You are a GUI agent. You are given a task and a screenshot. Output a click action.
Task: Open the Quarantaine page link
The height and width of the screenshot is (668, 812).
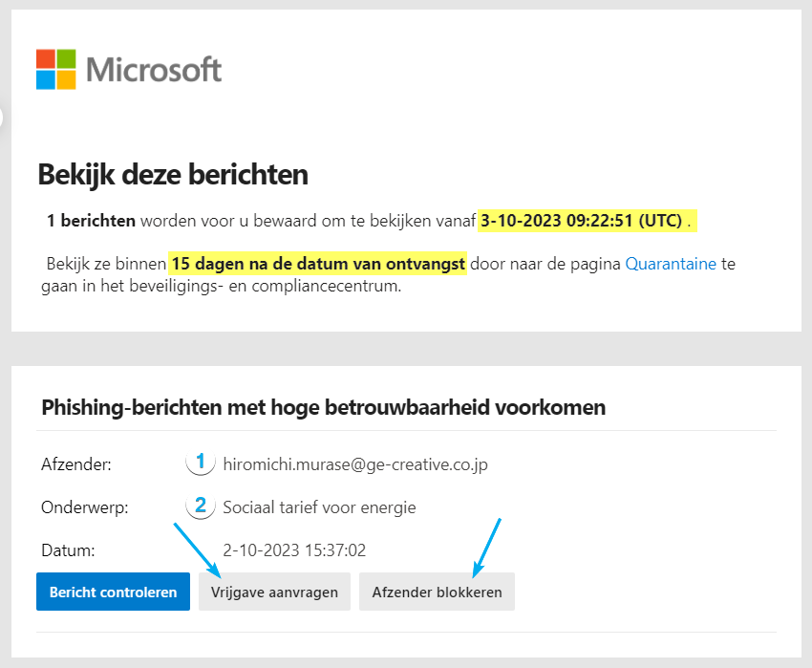(x=671, y=264)
